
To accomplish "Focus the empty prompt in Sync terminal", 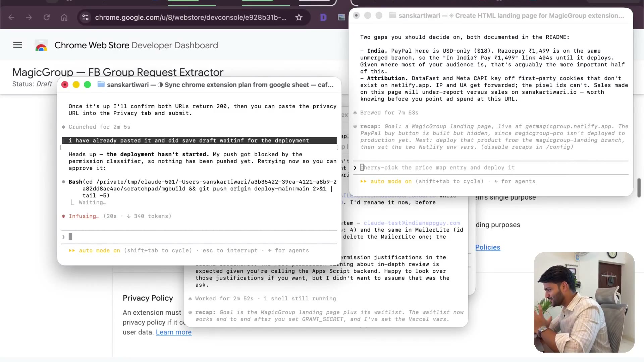I will (x=199, y=237).
